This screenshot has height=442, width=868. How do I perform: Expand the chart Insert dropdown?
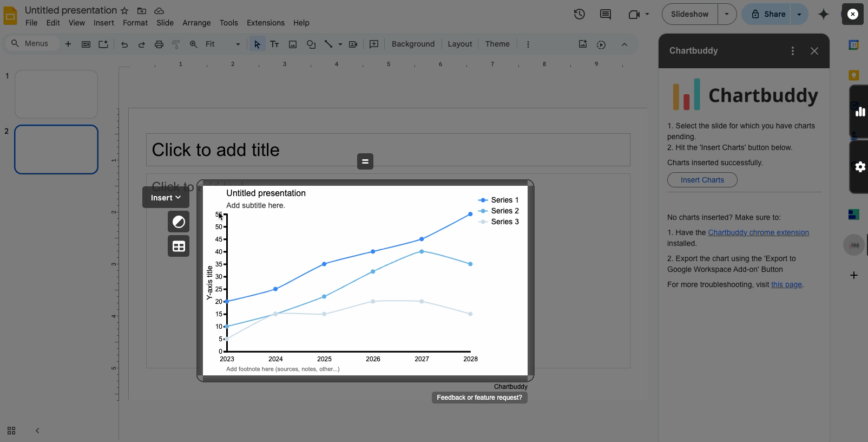coord(166,198)
